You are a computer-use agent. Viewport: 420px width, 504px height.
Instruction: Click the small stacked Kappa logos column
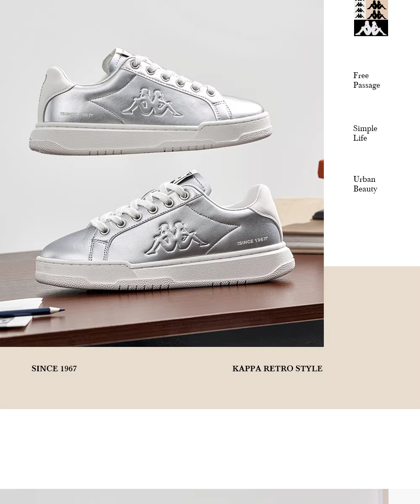360,10
